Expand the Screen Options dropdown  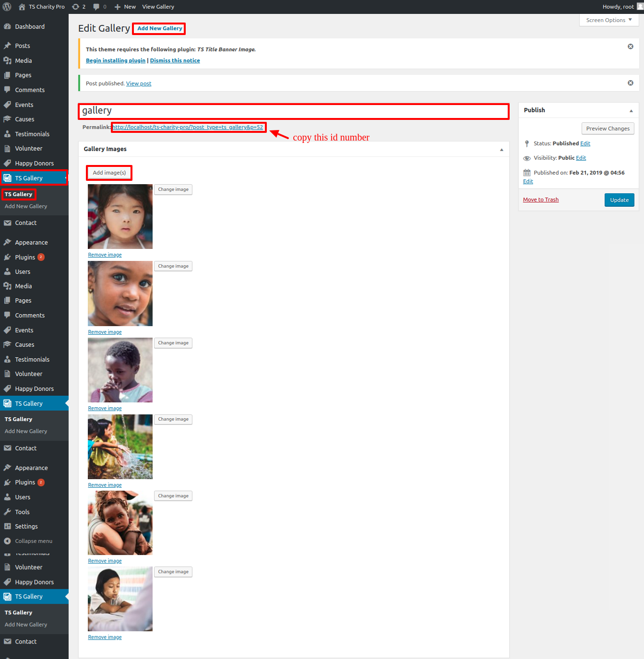(608, 20)
